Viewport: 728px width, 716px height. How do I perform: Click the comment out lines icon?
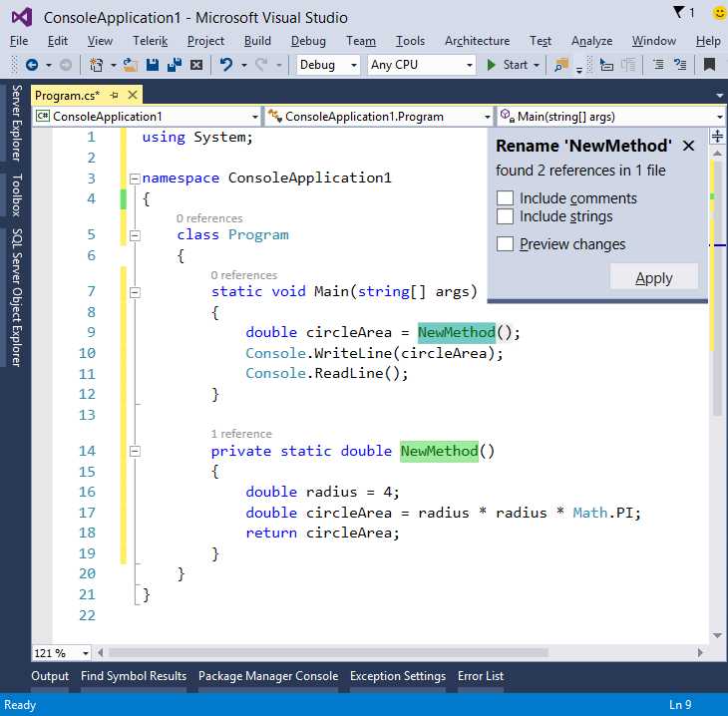[658, 65]
